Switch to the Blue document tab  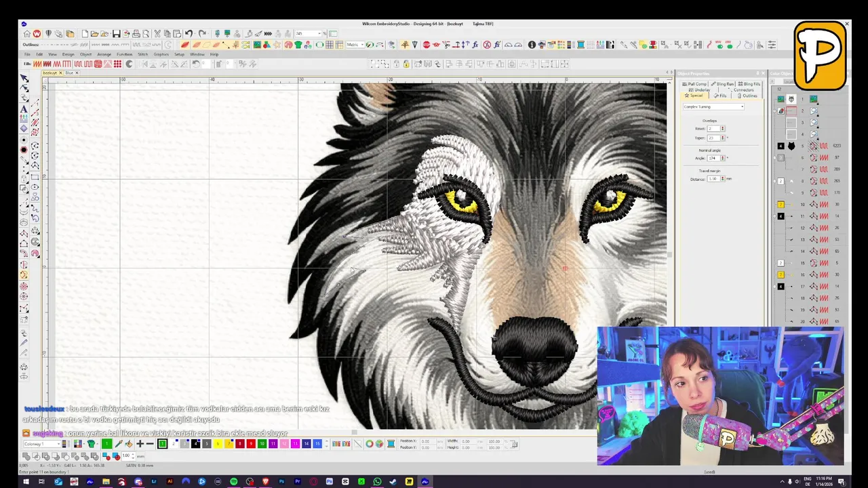(70, 73)
